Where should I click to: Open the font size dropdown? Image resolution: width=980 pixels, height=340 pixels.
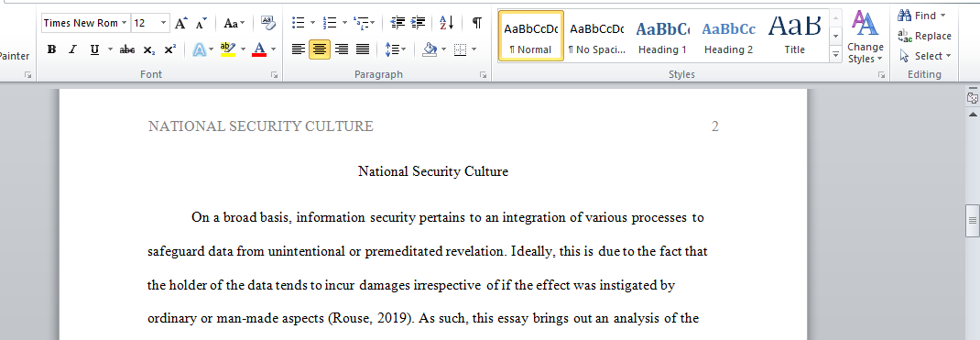[x=164, y=24]
